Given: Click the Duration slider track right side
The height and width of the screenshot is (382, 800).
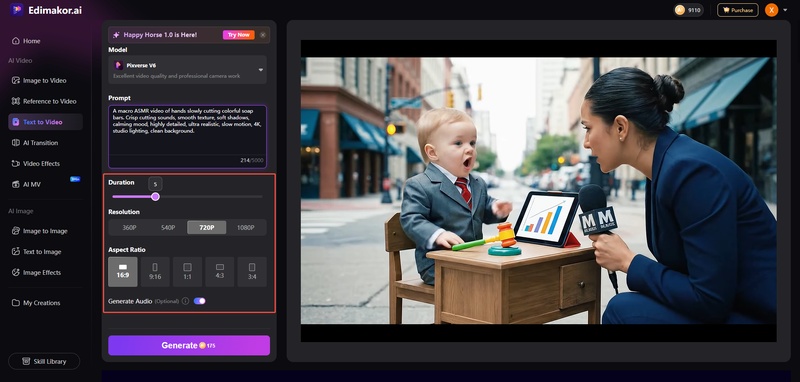Looking at the screenshot, I should coord(209,197).
